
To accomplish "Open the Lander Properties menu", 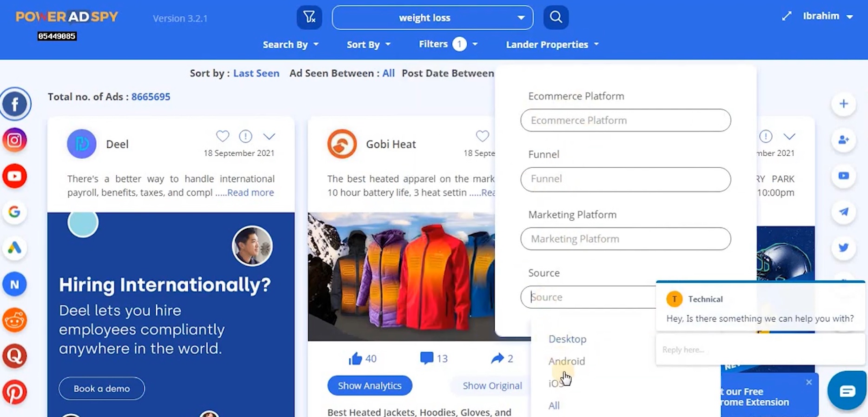I will 552,45.
